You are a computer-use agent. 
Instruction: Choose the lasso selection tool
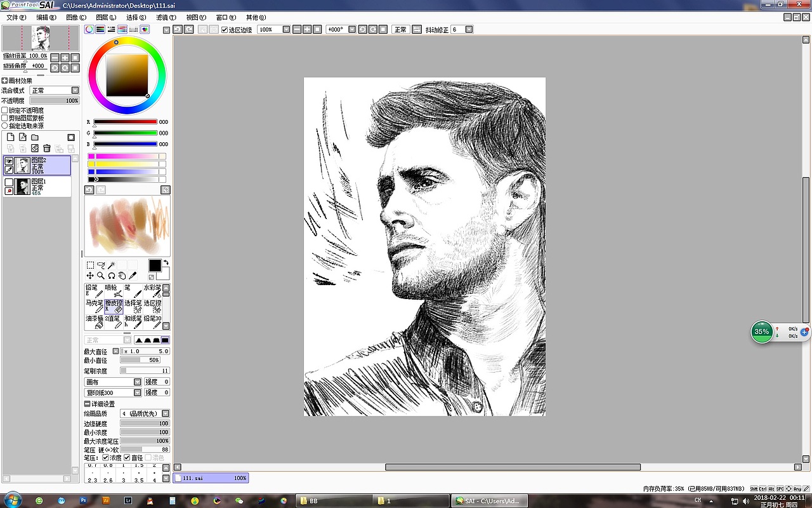[x=101, y=265]
